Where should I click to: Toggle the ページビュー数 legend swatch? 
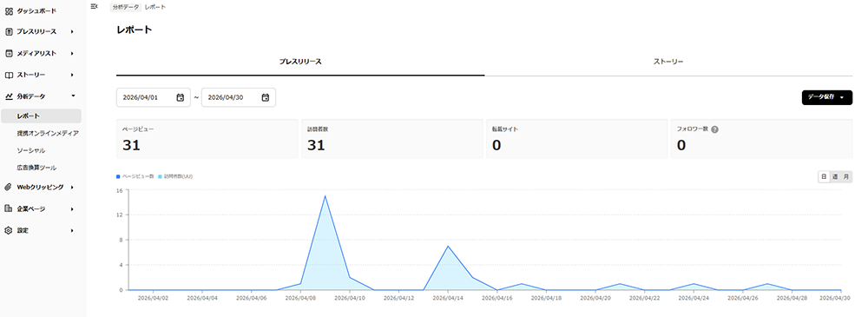click(118, 176)
